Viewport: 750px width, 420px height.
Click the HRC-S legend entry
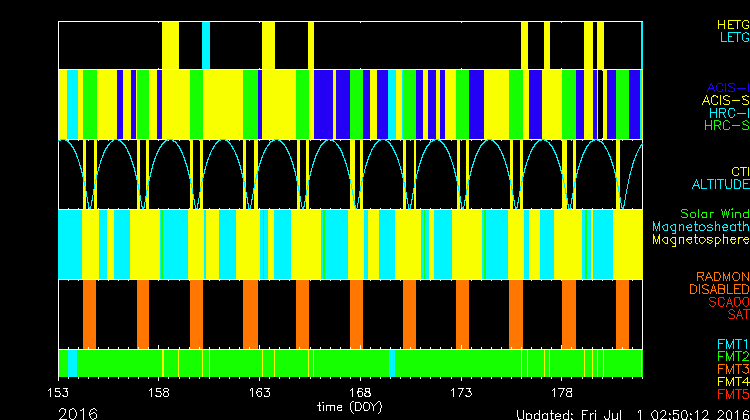click(x=726, y=126)
